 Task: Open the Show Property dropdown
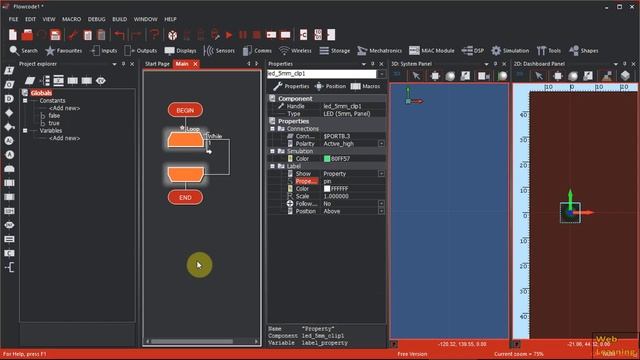(381, 173)
